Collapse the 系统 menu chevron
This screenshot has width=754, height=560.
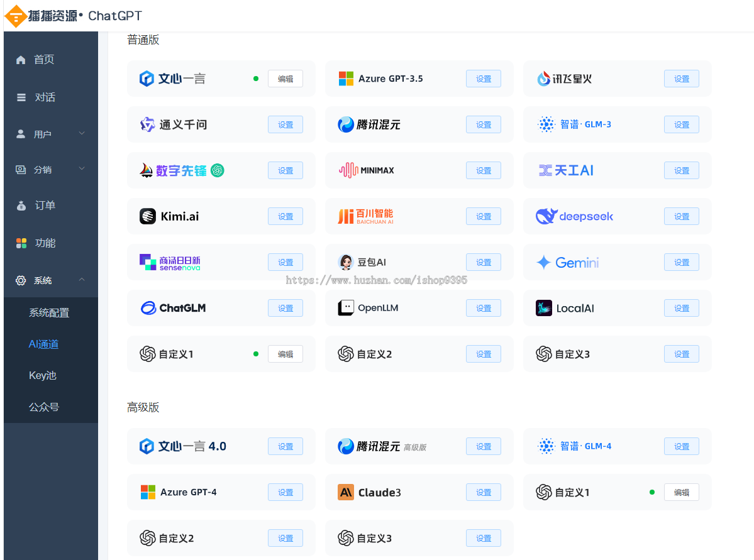coord(82,279)
